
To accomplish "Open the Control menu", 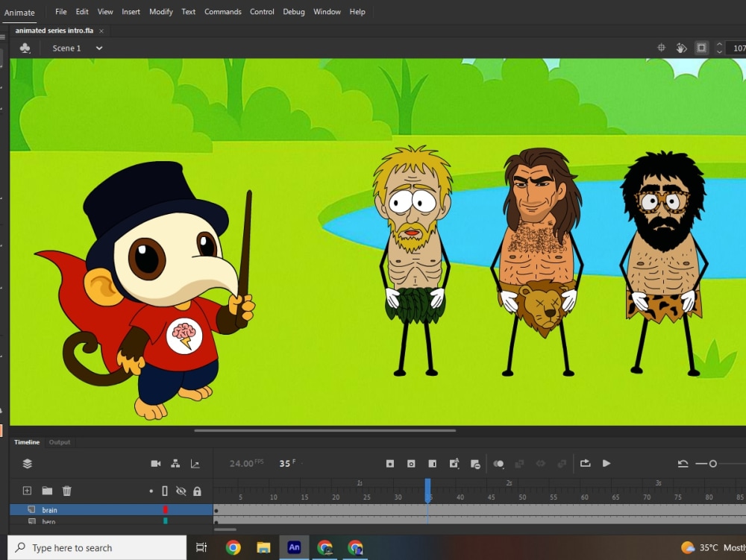I will click(262, 11).
